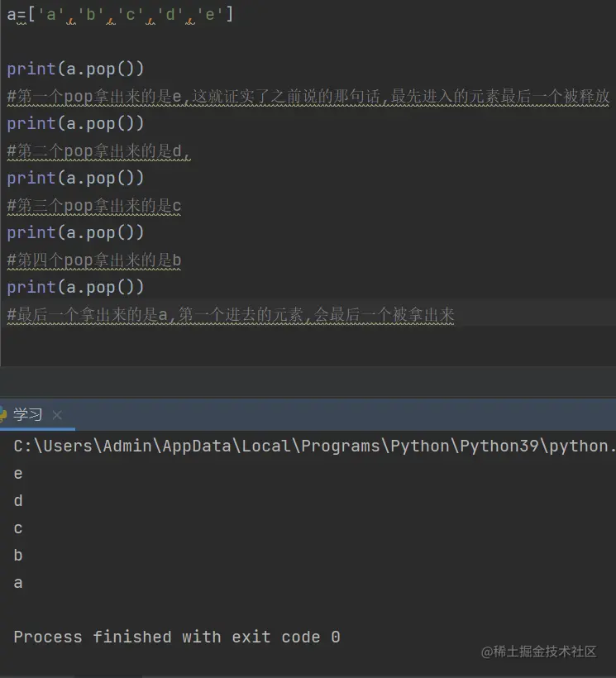Viewport: 616px width, 678px height.
Task: Click comment beginning 第一个pop拿出来的是e
Action: [x=308, y=96]
